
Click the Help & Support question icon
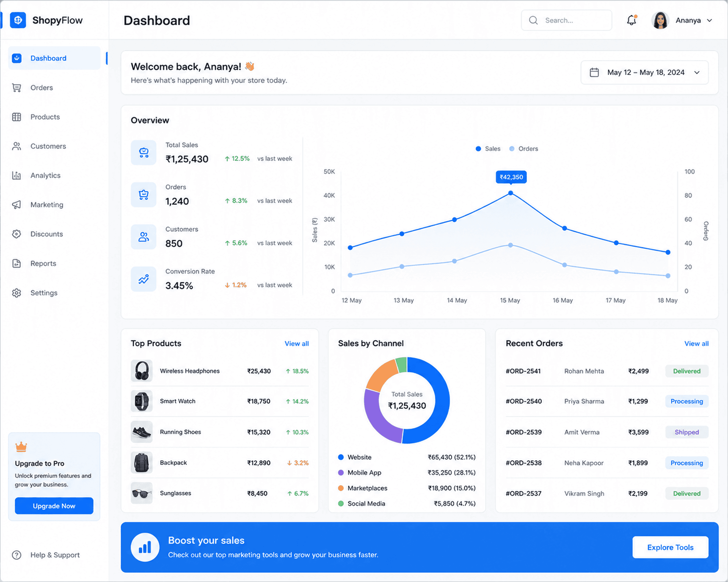17,555
